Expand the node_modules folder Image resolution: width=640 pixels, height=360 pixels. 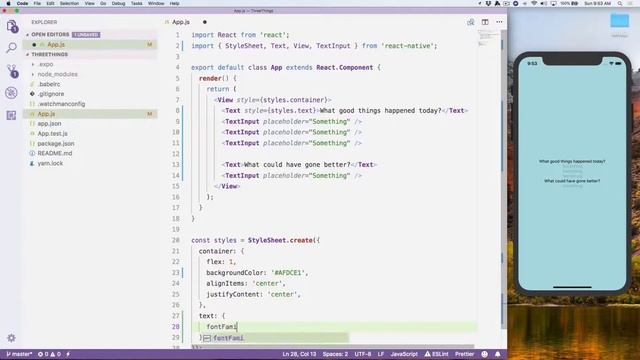(x=57, y=74)
